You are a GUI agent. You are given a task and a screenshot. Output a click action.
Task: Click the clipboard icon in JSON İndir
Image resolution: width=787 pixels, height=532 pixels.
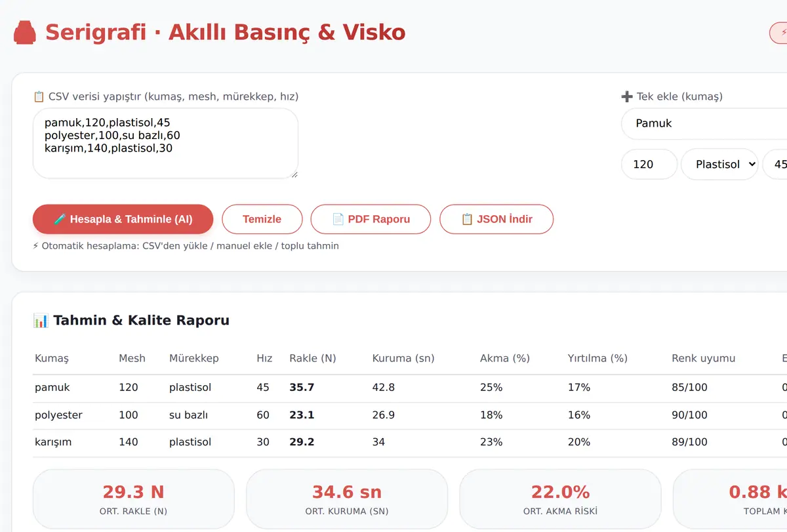467,219
